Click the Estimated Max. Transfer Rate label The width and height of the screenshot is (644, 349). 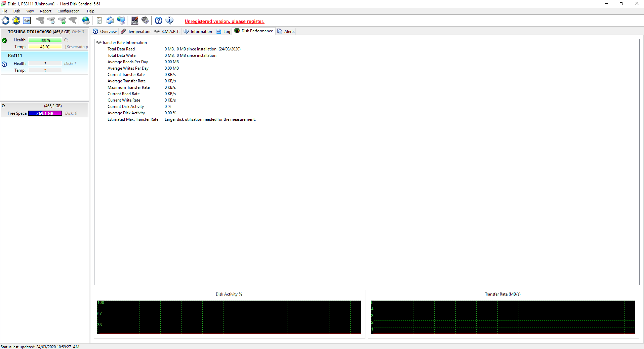pyautogui.click(x=133, y=119)
